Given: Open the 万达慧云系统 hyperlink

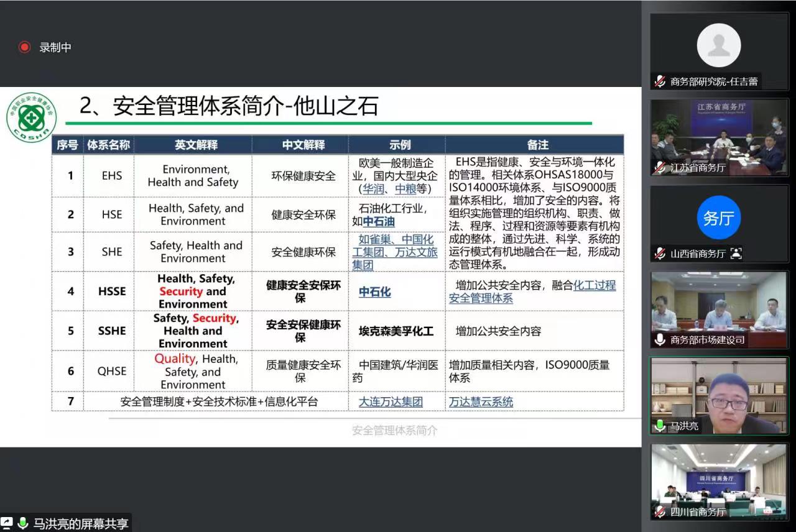Looking at the screenshot, I should 481,401.
